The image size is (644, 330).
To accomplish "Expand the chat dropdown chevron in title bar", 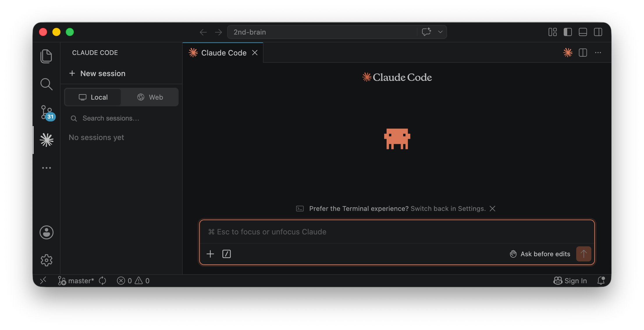I will 440,32.
